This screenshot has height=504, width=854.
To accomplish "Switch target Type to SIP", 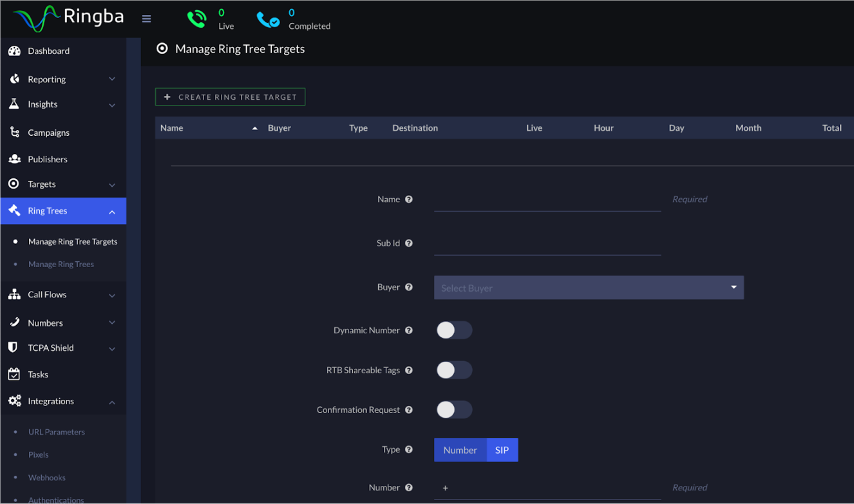I will (502, 449).
